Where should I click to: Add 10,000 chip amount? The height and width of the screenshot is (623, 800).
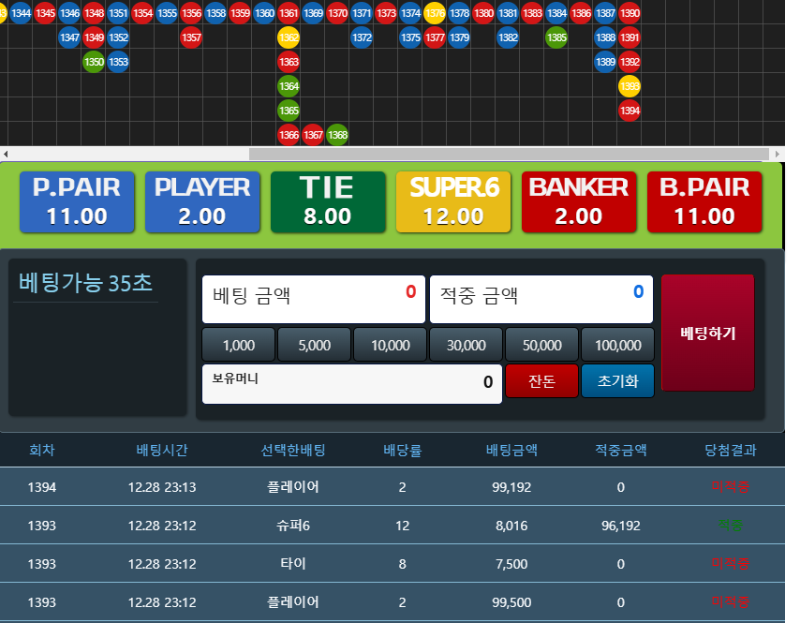point(390,345)
